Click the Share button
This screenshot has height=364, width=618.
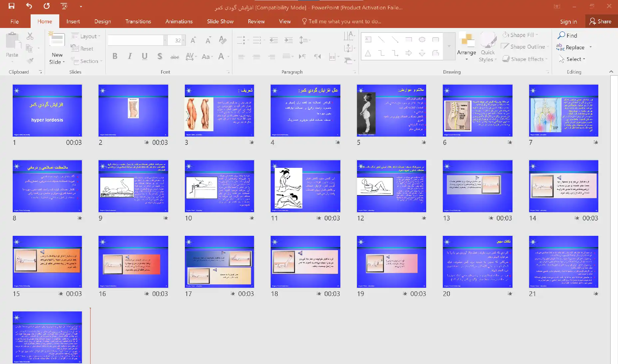tap(600, 21)
